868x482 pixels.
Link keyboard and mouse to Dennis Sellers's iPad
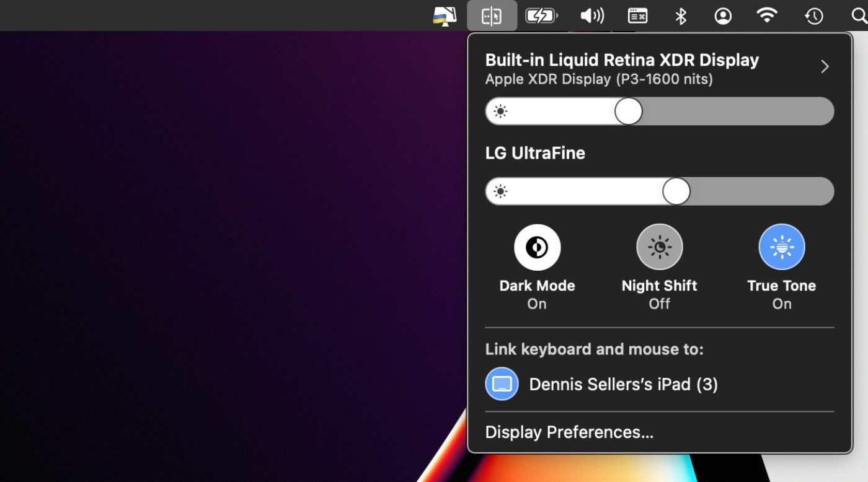(x=623, y=384)
